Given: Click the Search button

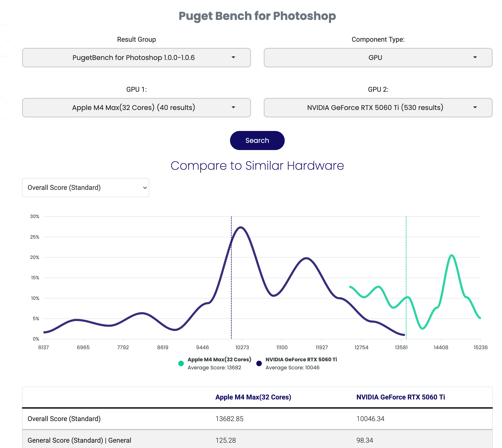Looking at the screenshot, I should pos(257,141).
